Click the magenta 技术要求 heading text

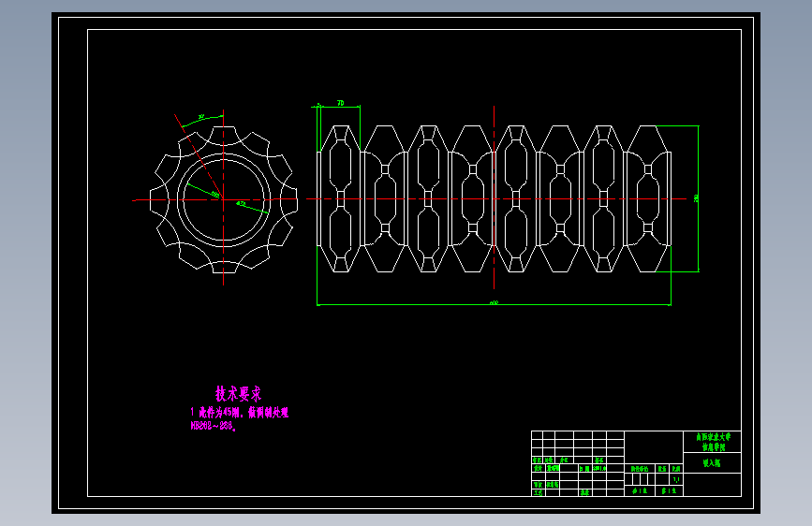pyautogui.click(x=238, y=394)
